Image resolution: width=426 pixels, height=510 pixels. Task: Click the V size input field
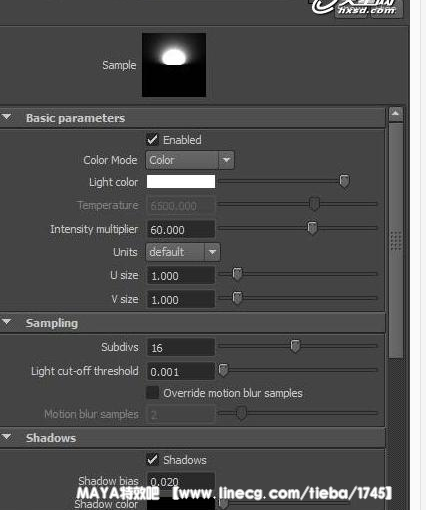[181, 299]
